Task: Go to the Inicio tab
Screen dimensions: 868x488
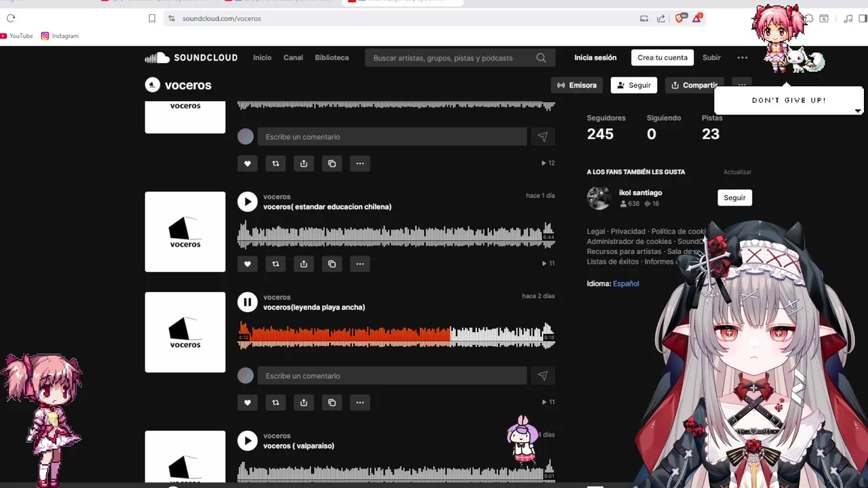Action: pos(262,58)
